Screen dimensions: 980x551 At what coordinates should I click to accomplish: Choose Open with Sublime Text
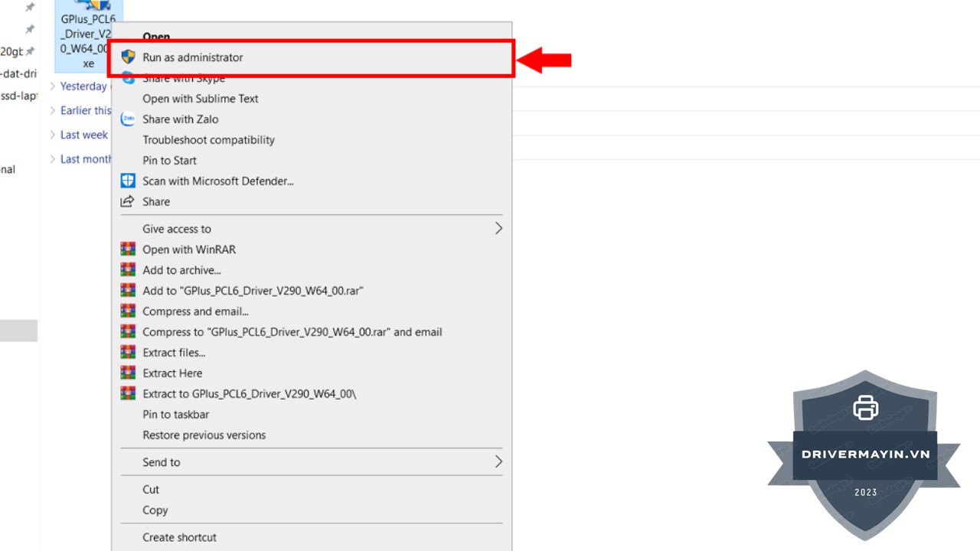[x=200, y=99]
